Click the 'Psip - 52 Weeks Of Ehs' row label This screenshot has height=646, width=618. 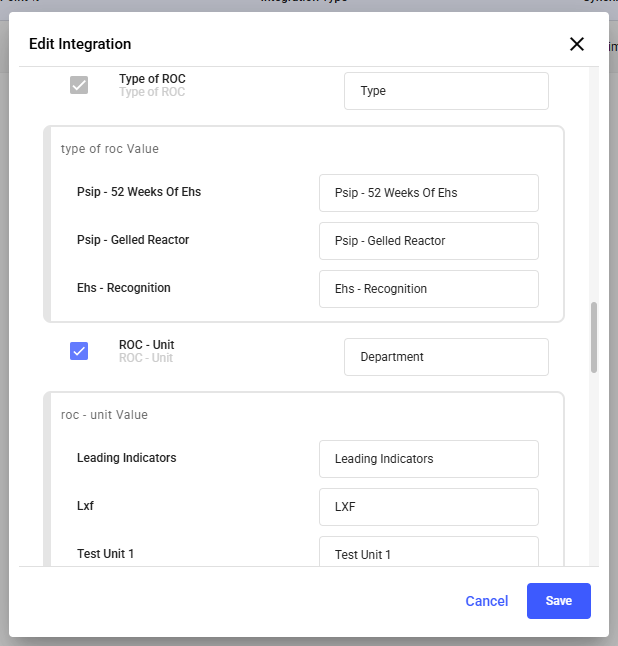coord(139,192)
